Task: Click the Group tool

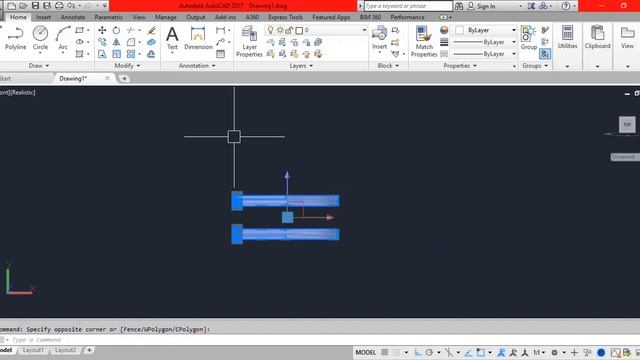Action: (529, 38)
